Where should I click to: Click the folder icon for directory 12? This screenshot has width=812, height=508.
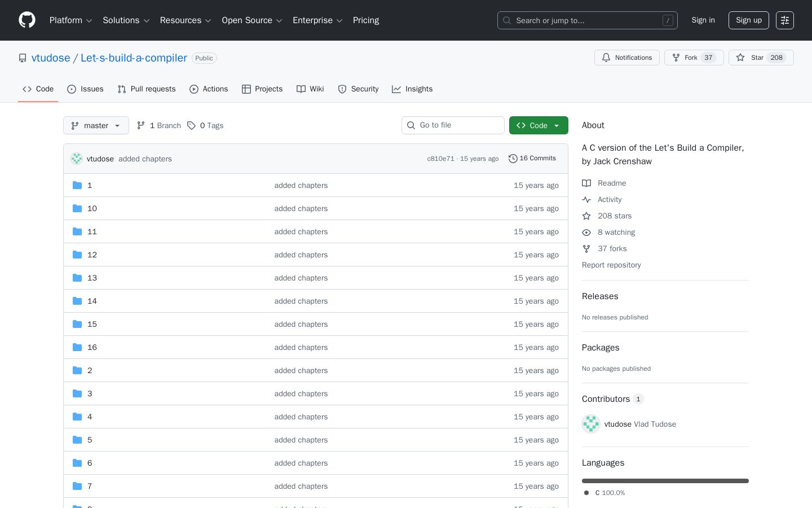click(x=77, y=255)
